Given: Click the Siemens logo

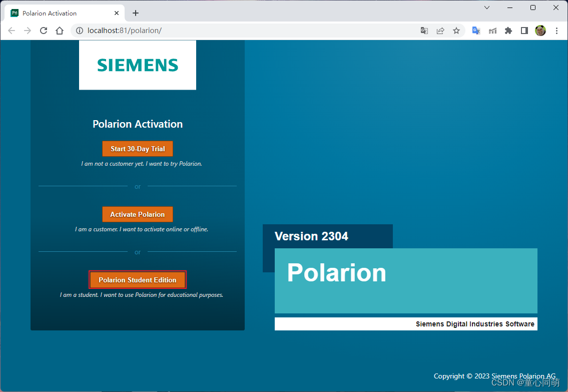Looking at the screenshot, I should coord(138,65).
